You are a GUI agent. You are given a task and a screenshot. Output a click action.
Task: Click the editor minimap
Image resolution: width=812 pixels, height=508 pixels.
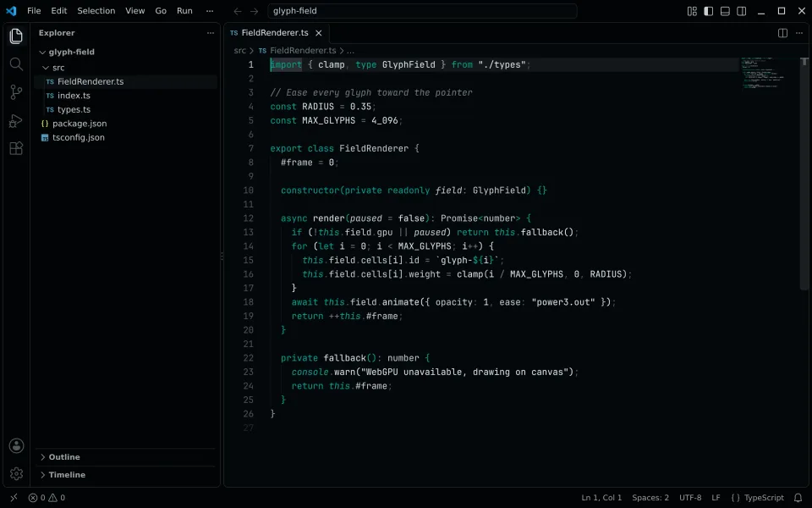[762, 73]
